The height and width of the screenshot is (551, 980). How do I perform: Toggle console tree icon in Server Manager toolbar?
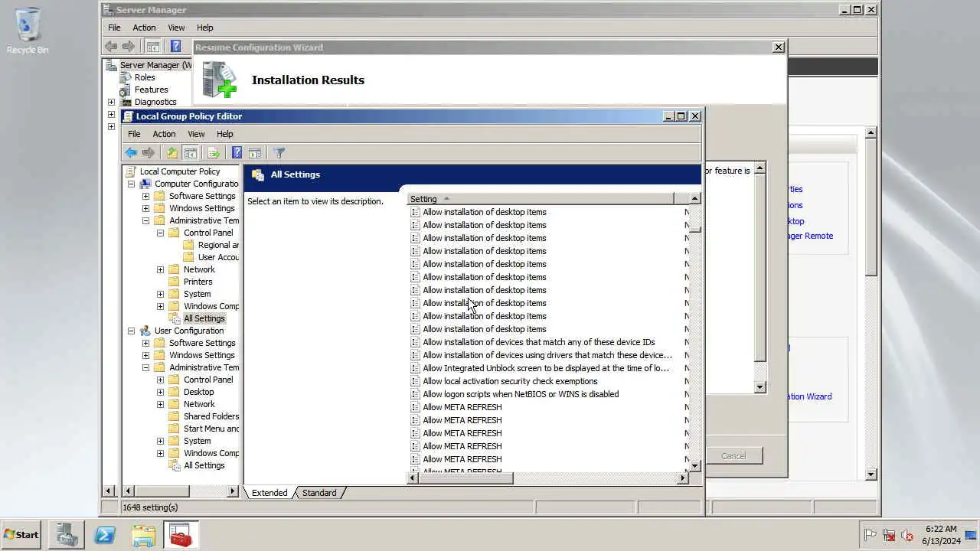click(152, 47)
